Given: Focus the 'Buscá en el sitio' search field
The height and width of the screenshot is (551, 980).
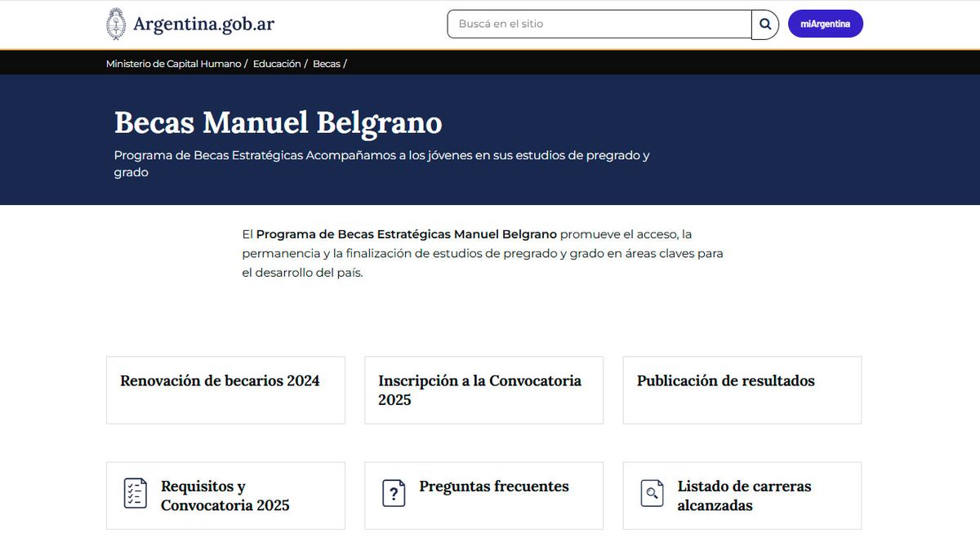Looking at the screenshot, I should click(599, 24).
